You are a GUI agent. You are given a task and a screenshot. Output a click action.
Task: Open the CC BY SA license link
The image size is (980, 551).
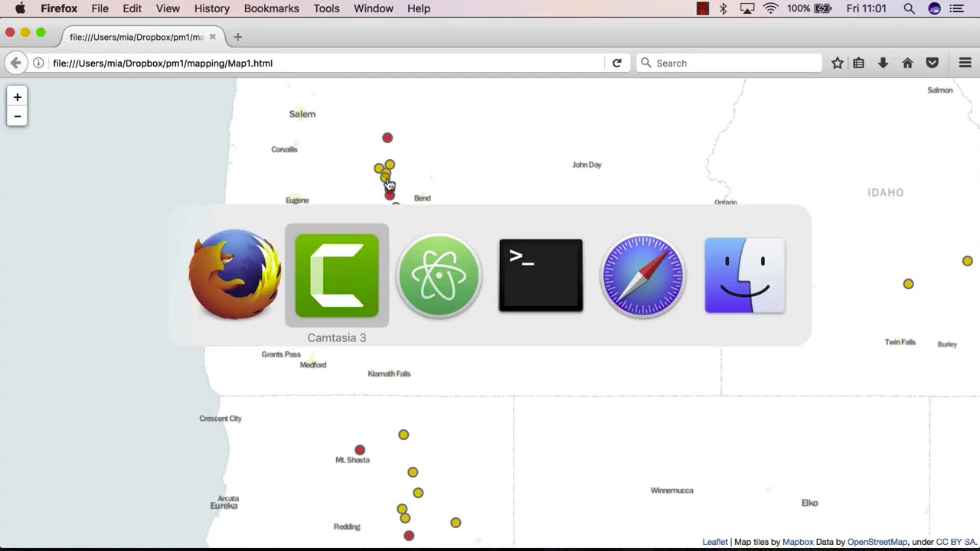click(955, 542)
